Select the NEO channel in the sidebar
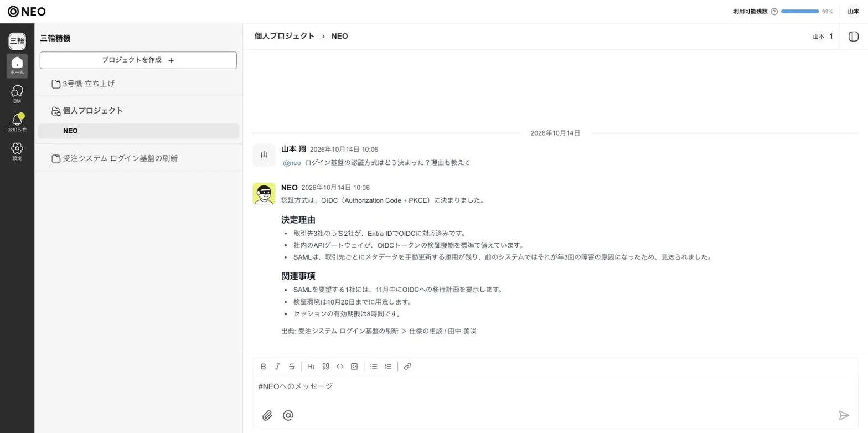Viewport: 868px width, 433px height. [138, 131]
